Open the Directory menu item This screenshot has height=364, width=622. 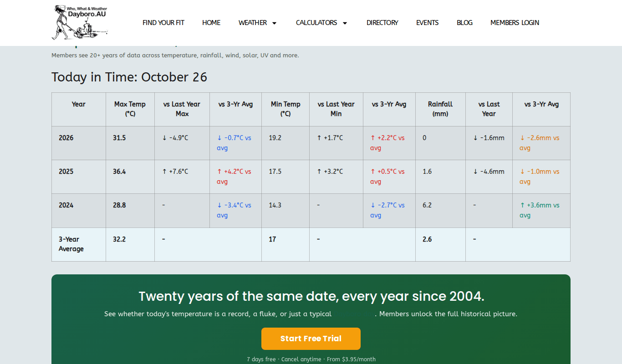pyautogui.click(x=382, y=23)
